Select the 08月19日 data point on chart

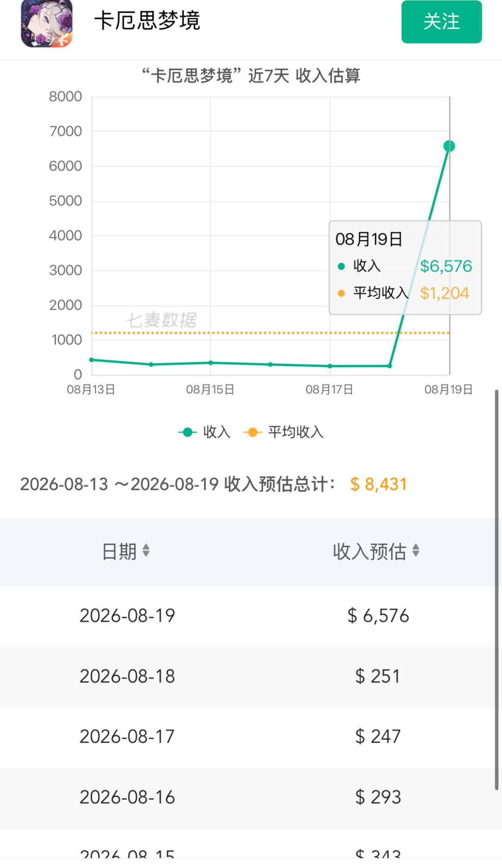click(449, 146)
